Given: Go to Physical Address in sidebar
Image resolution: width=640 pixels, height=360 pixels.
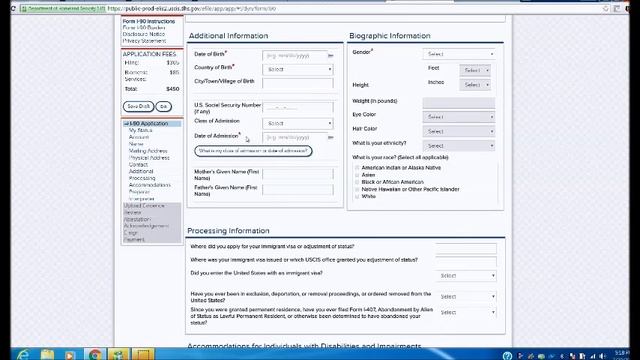Looking at the screenshot, I should coord(149,158).
